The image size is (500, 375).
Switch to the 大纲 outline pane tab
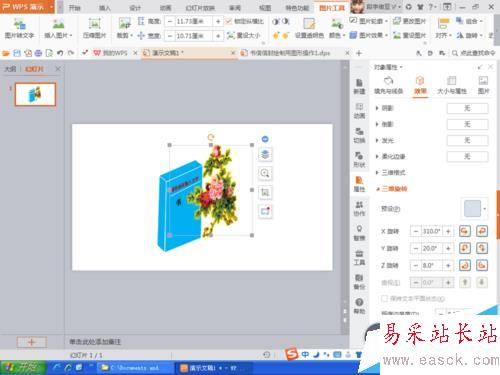pyautogui.click(x=10, y=69)
